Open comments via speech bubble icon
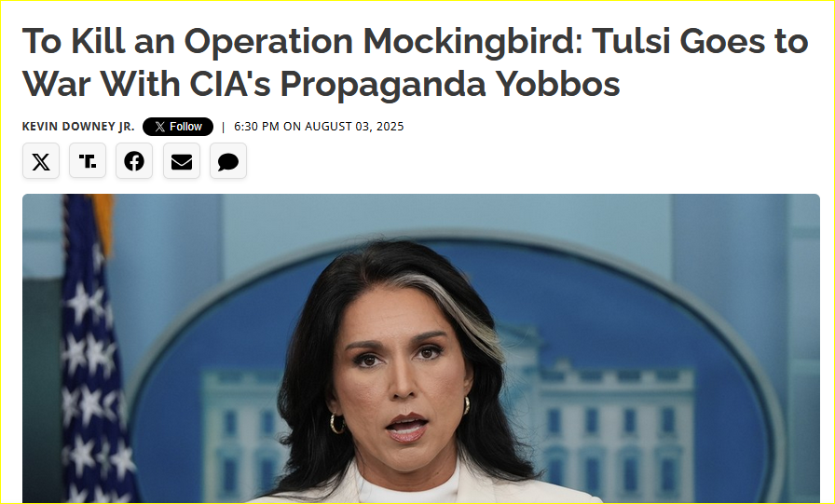The width and height of the screenshot is (835, 504). click(228, 161)
